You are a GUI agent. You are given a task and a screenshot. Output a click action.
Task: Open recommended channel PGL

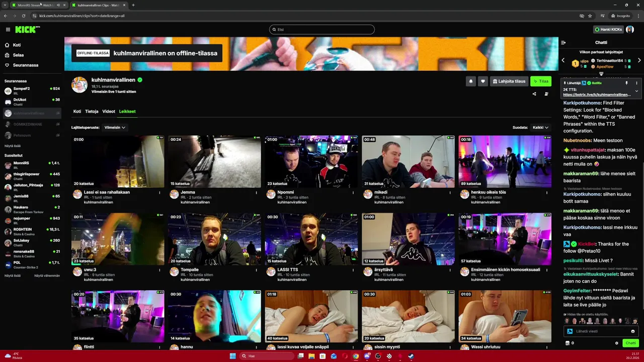(x=31, y=264)
